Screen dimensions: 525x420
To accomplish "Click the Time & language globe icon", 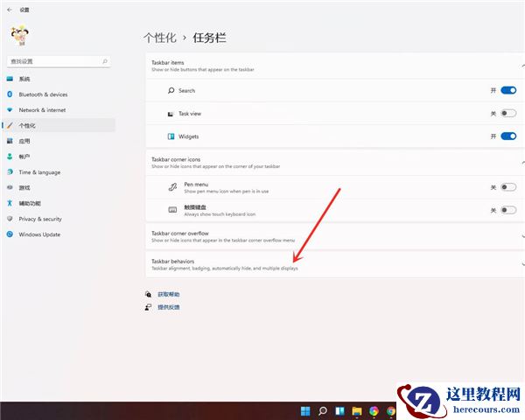I will click(x=10, y=171).
